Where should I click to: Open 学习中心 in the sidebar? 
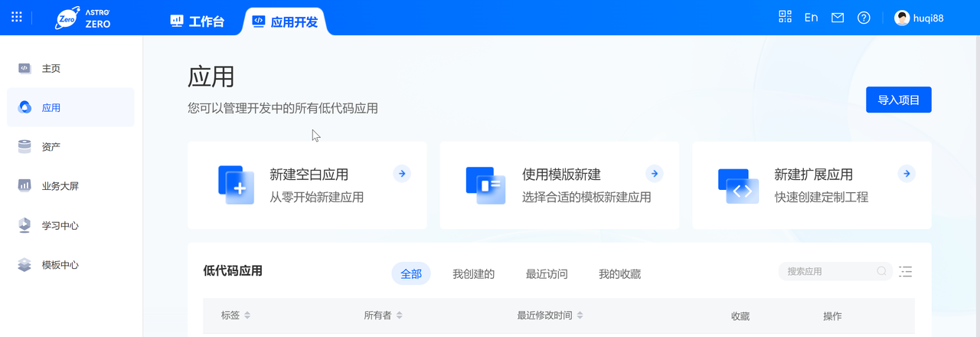70,225
